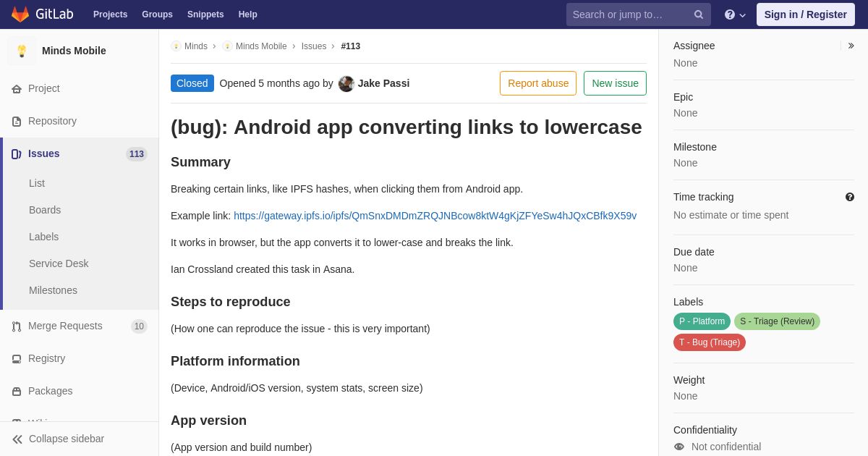
Task: Click the Closed status badge
Action: (x=192, y=83)
